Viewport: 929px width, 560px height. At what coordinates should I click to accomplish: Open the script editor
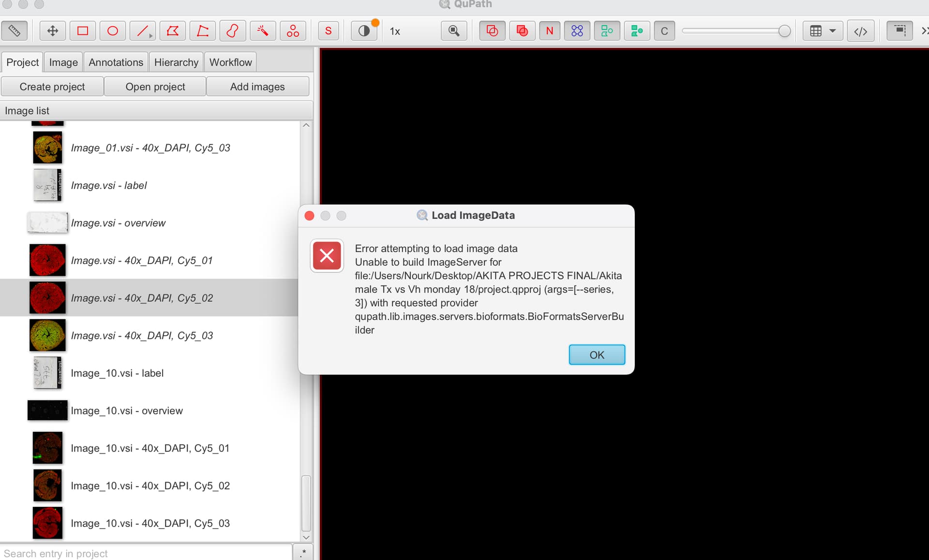[861, 30]
